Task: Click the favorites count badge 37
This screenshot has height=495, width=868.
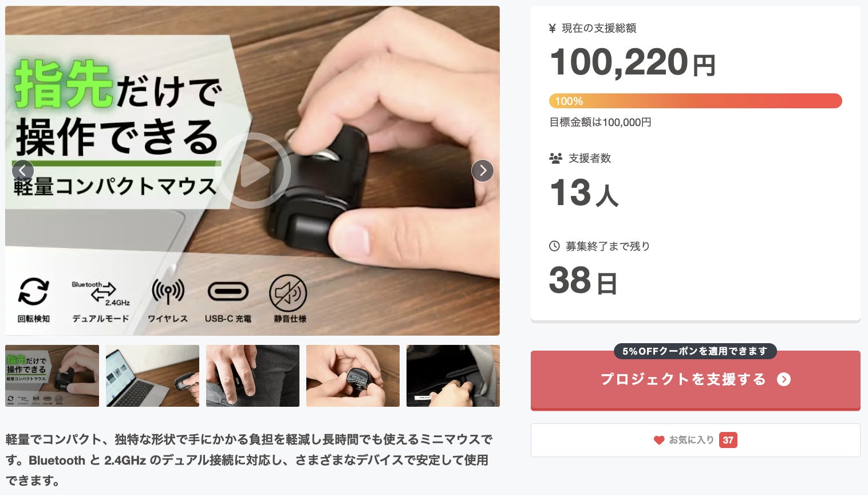Action: pyautogui.click(x=728, y=440)
